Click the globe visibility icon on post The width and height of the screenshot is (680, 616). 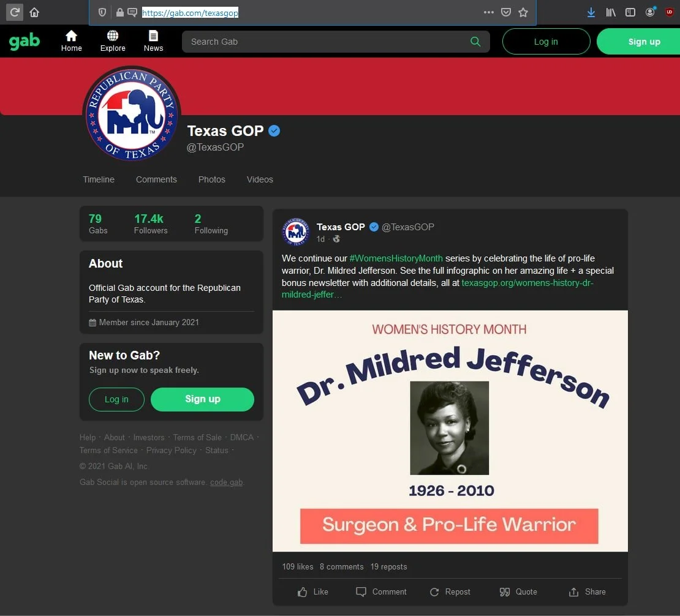pos(336,239)
